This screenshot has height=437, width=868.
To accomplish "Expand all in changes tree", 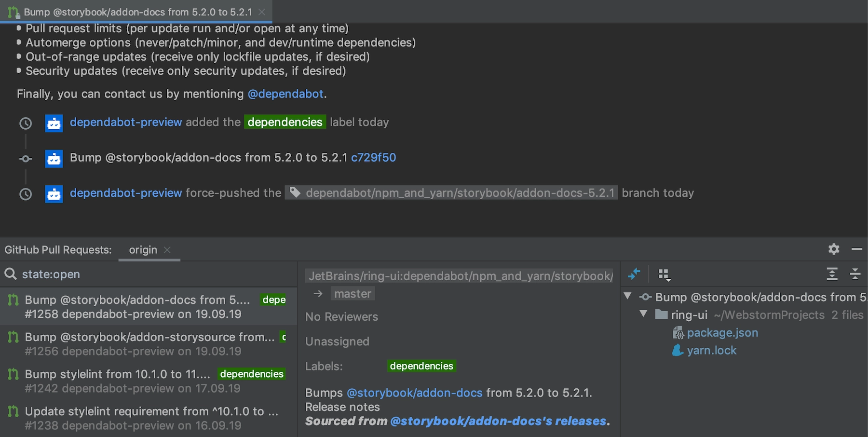I will coord(832,274).
